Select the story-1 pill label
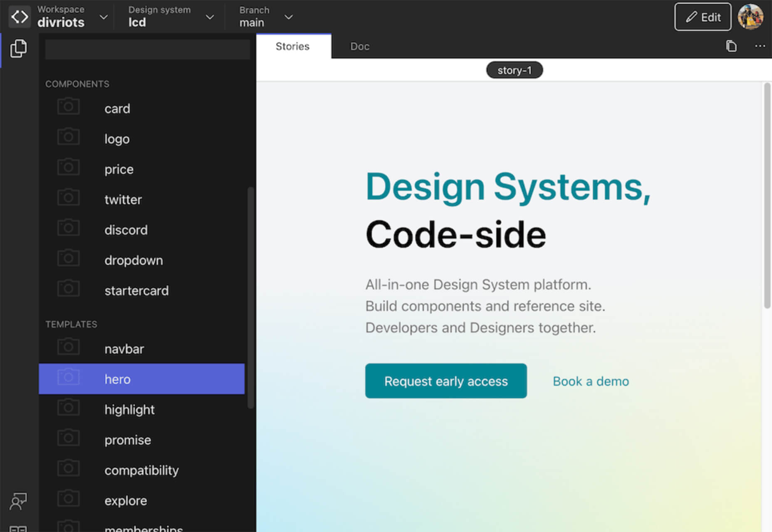 pos(515,70)
